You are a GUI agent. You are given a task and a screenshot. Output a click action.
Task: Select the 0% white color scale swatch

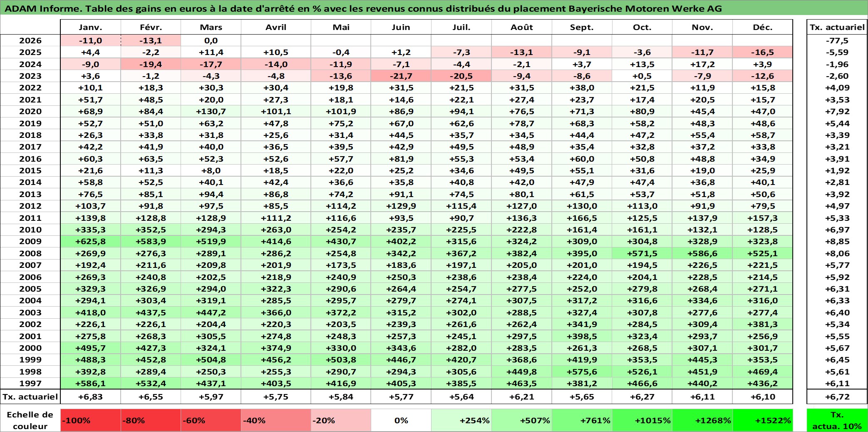(x=401, y=420)
